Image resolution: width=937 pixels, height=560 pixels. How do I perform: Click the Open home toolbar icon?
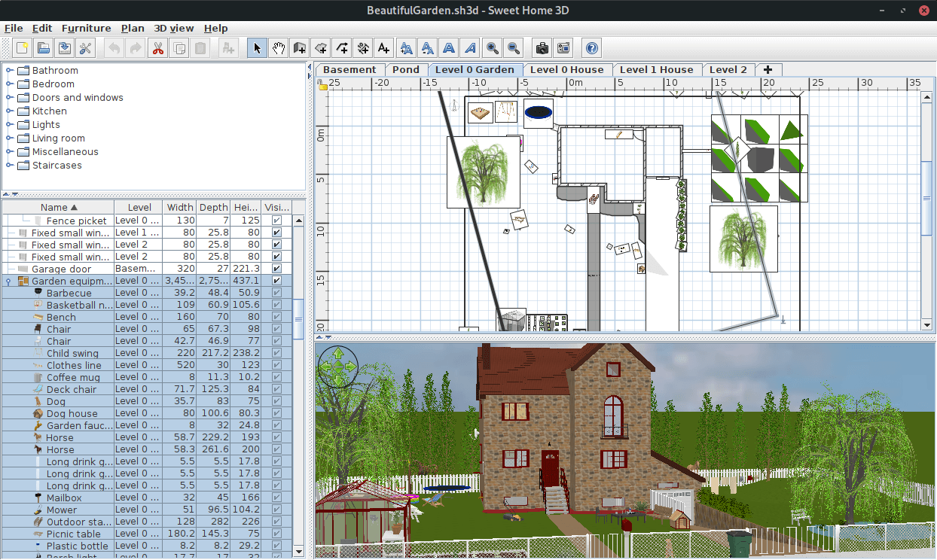point(44,48)
